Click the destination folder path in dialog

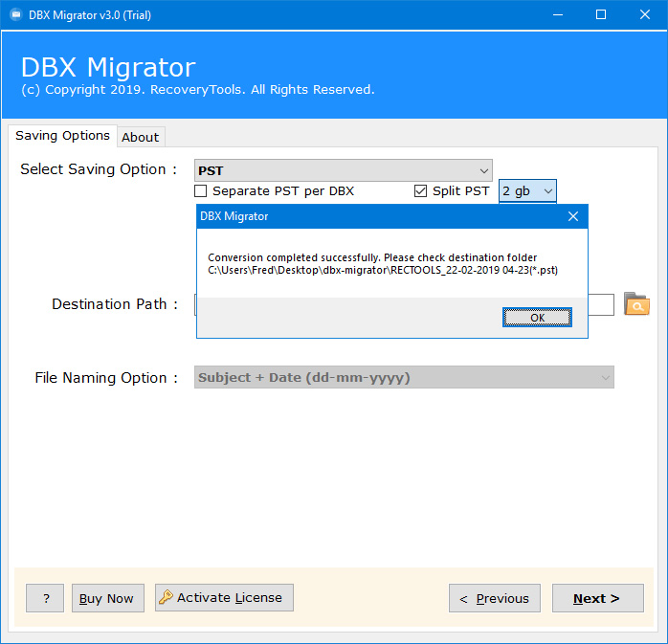[383, 270]
